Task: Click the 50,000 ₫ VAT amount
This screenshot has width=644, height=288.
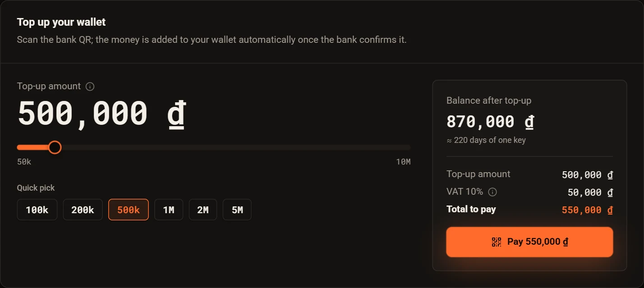Action: pyautogui.click(x=590, y=192)
